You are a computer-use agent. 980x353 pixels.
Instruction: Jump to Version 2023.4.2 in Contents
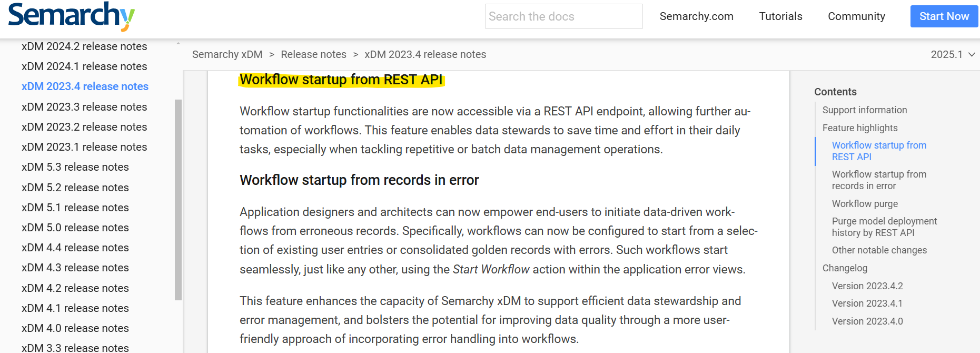click(867, 286)
